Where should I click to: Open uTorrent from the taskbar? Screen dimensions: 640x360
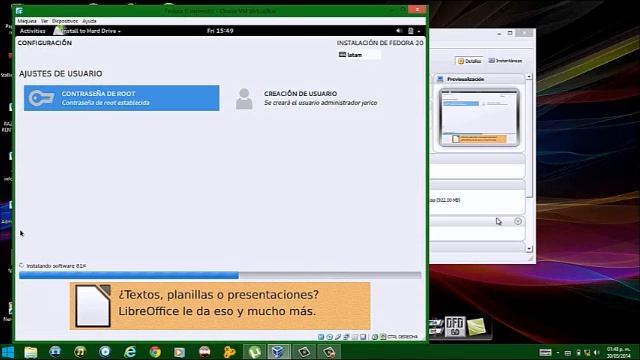coord(255,352)
